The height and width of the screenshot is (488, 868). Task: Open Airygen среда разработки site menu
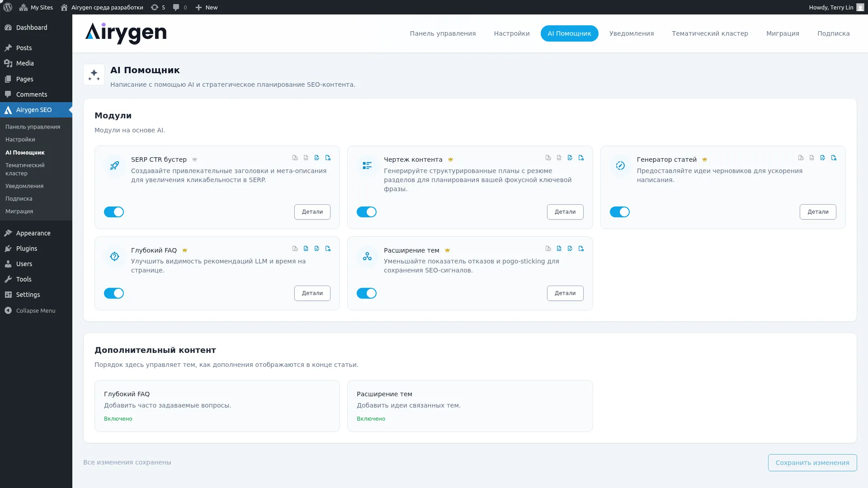[x=102, y=7]
